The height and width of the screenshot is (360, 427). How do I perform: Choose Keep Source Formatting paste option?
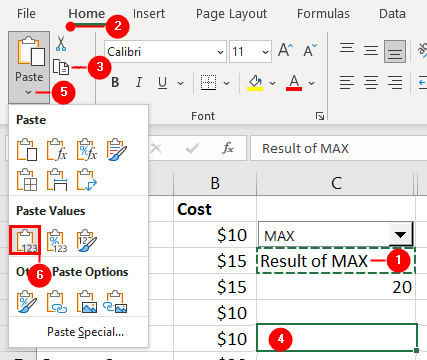click(117, 150)
